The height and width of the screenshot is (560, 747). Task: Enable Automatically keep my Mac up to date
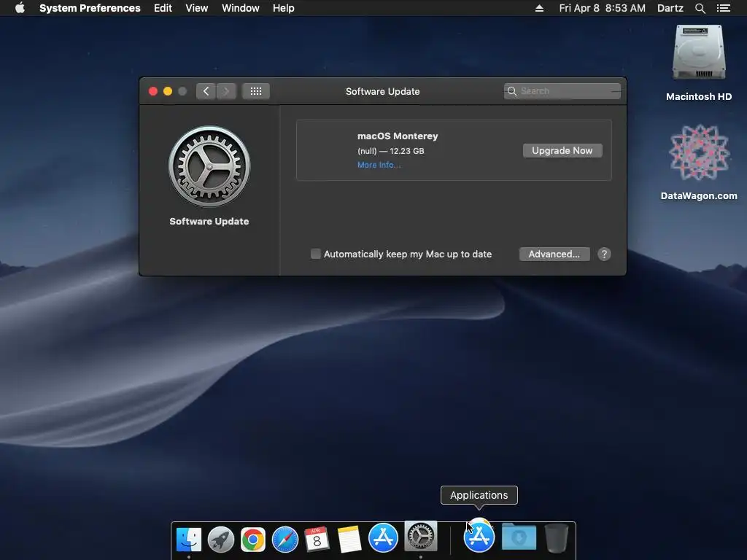click(x=315, y=254)
